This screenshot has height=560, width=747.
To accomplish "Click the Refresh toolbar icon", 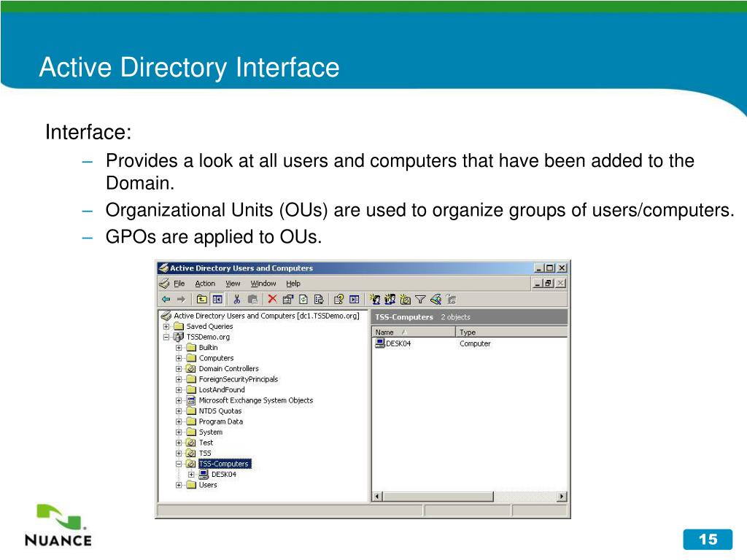I will pos(303,299).
